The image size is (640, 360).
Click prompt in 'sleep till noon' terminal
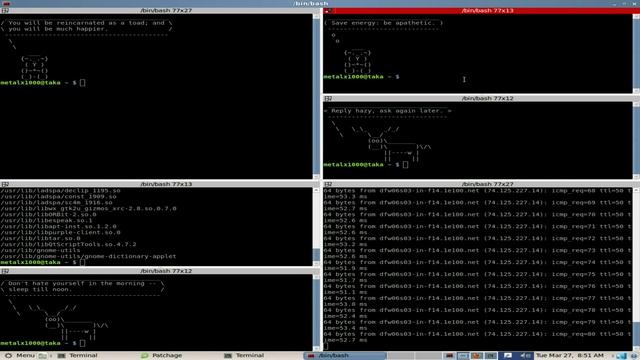(x=43, y=343)
